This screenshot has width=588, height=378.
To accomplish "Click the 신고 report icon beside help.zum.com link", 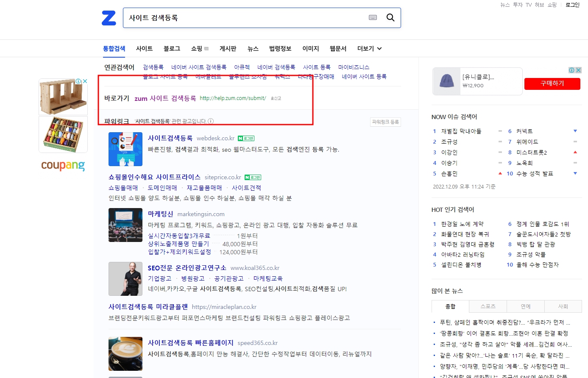I will click(276, 98).
